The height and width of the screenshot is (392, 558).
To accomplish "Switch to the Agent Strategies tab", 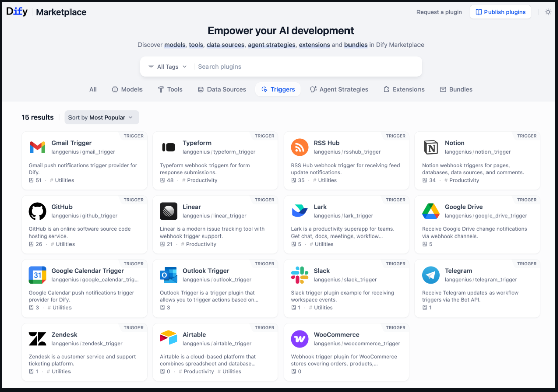I will (x=338, y=89).
